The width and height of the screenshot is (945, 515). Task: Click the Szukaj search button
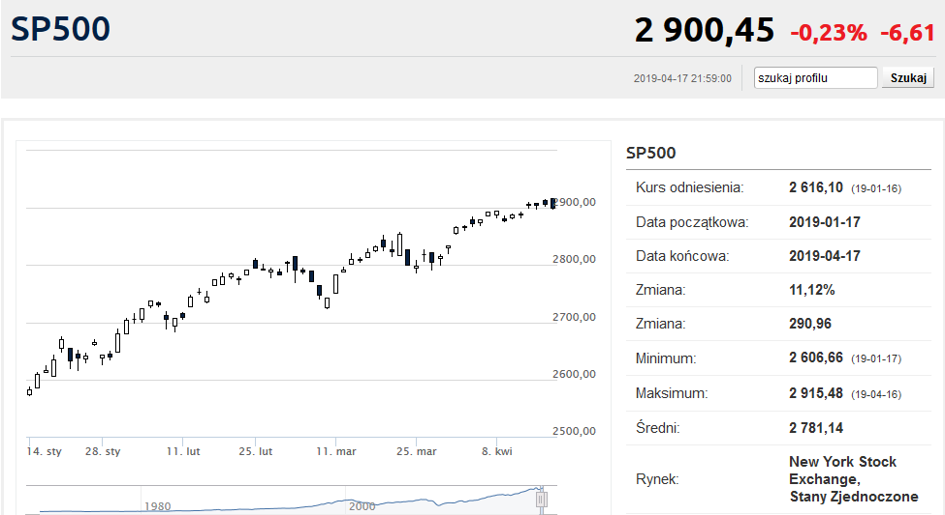pos(908,78)
